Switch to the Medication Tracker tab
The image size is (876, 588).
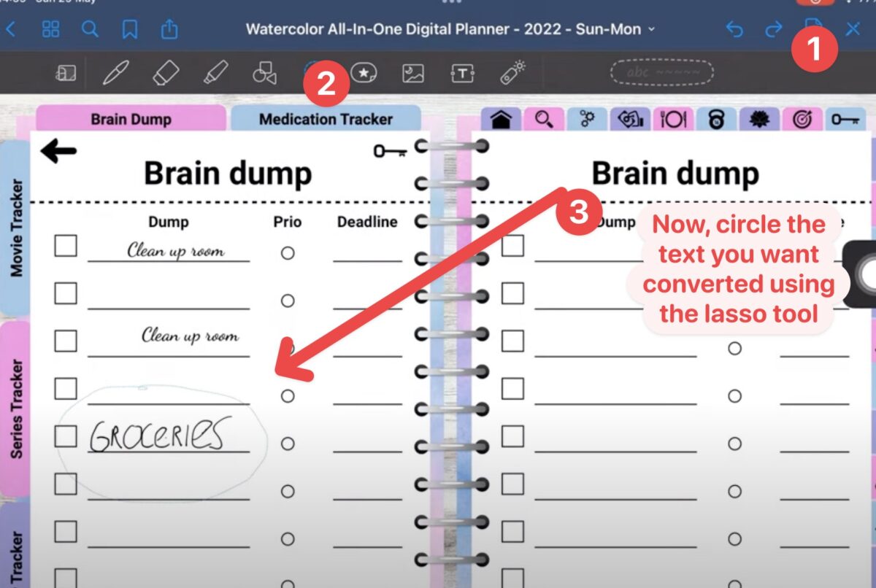tap(326, 119)
